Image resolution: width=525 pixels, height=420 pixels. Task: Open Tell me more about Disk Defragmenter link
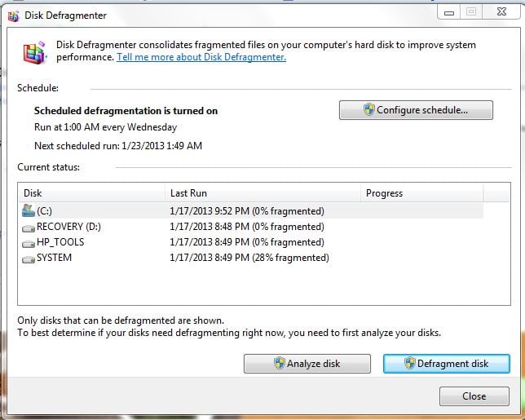(201, 57)
